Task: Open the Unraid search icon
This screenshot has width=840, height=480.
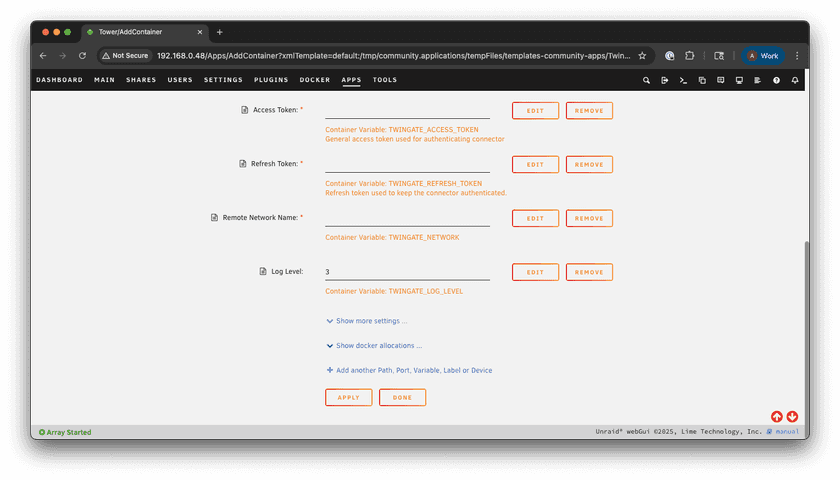Action: click(646, 80)
